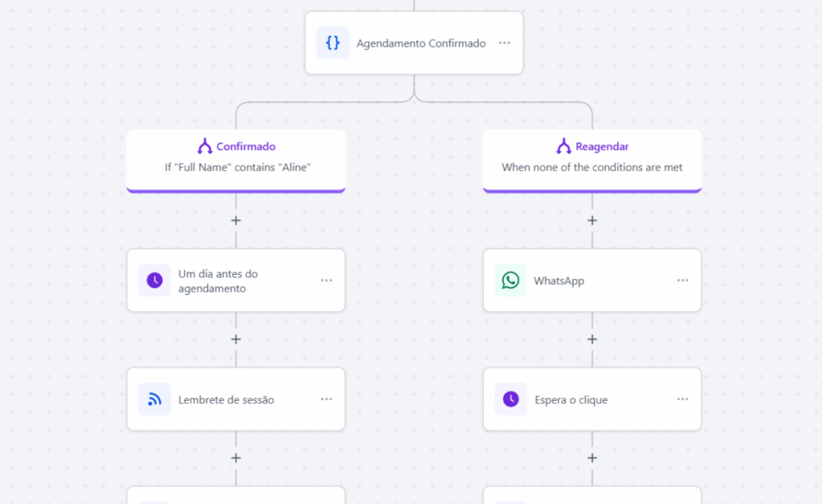Open the three-dot menu on Um dia antes
The image size is (823, 504).
click(x=326, y=281)
